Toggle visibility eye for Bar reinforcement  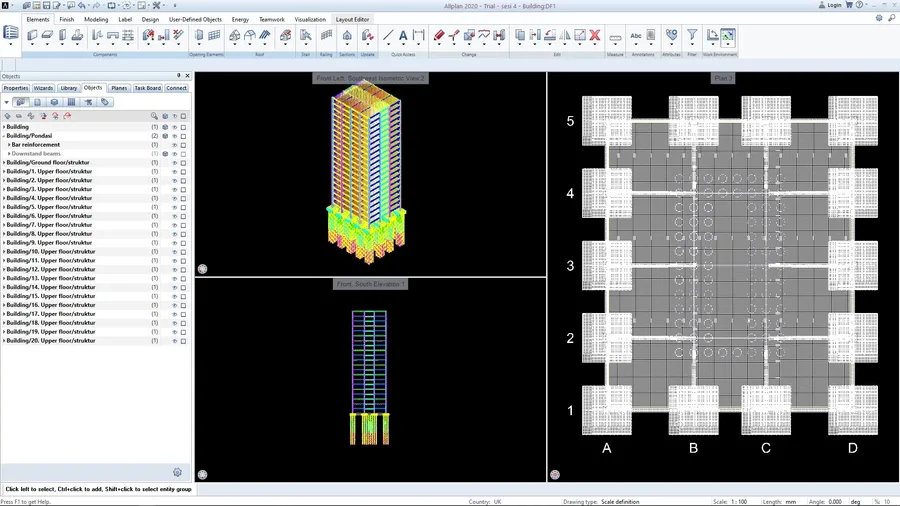point(174,145)
